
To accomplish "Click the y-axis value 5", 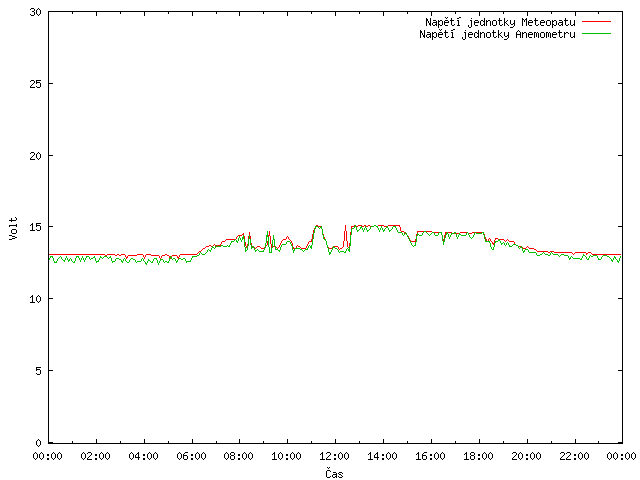I will [38, 371].
